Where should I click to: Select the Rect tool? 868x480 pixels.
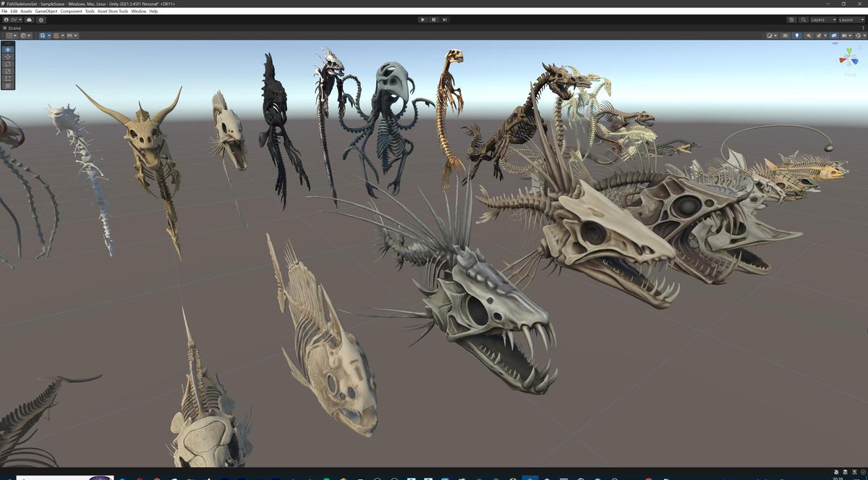pos(7,78)
